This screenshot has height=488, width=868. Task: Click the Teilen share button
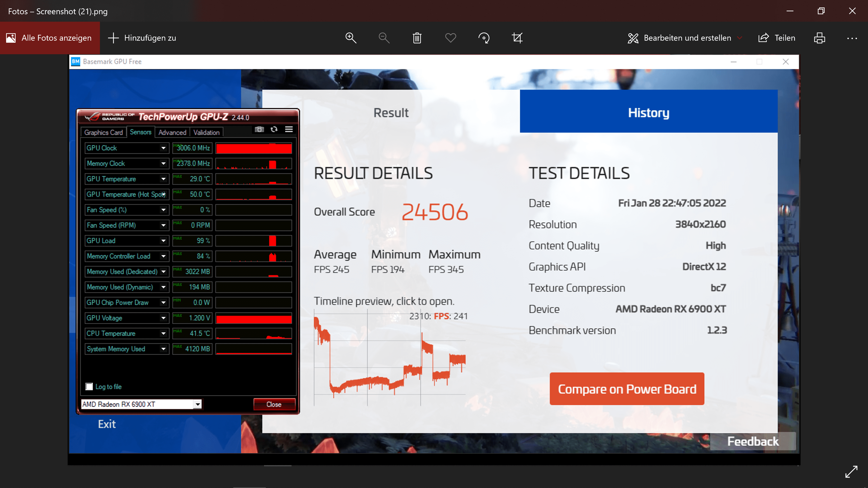(777, 38)
